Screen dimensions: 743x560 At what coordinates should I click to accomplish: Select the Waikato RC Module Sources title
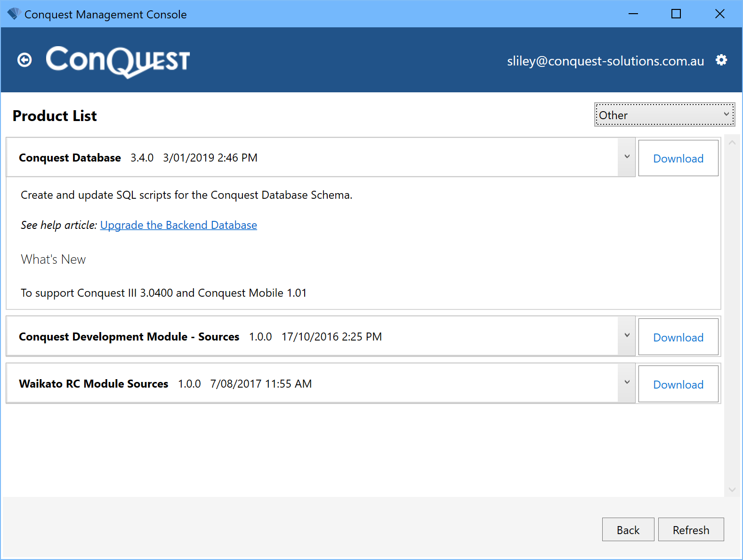93,384
